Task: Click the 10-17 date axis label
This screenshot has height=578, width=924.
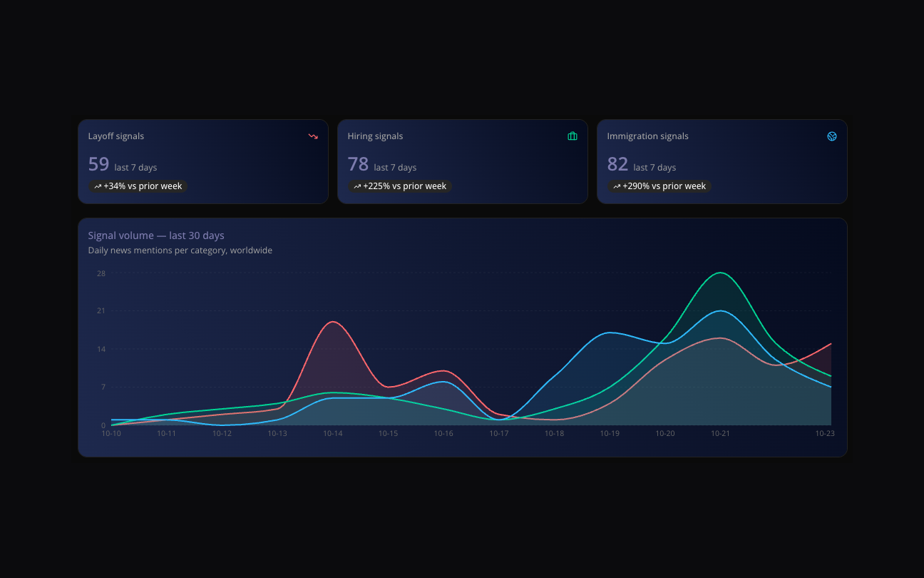Action: pos(499,433)
